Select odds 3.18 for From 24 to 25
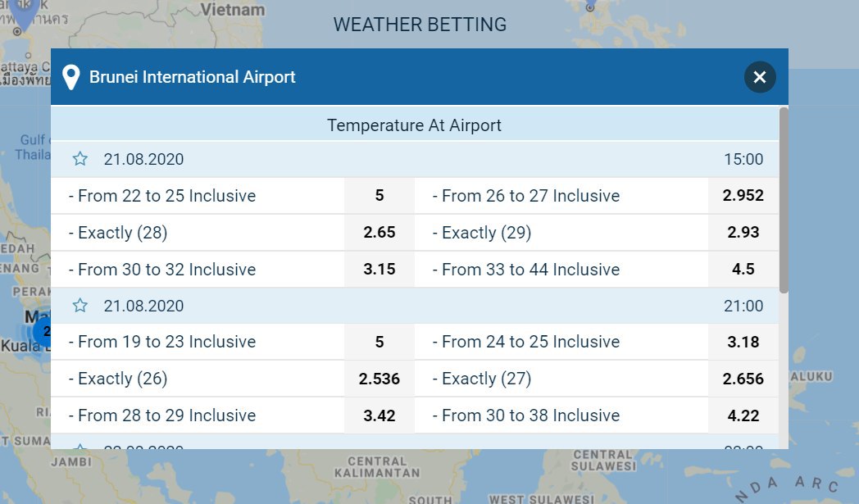859x504 pixels. [743, 342]
